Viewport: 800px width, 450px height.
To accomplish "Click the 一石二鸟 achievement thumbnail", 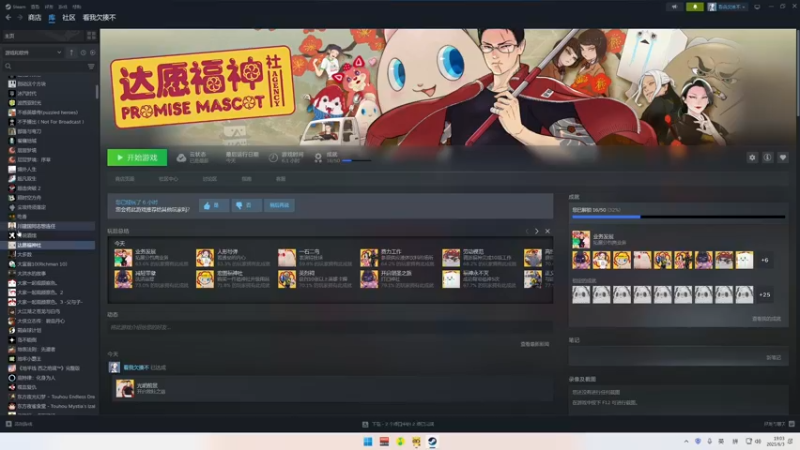I will point(287,258).
